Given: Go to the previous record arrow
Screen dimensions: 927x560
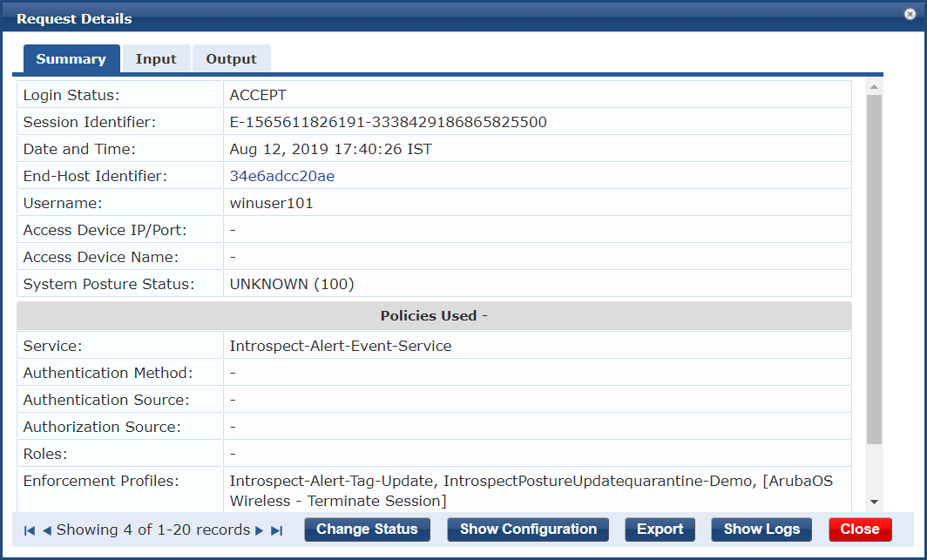Looking at the screenshot, I should pos(47,530).
